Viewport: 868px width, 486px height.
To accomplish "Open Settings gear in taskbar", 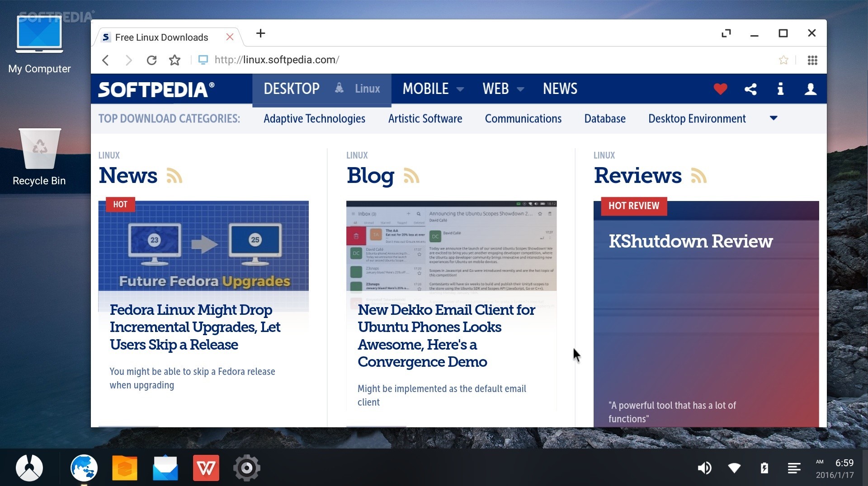I will pos(247,467).
